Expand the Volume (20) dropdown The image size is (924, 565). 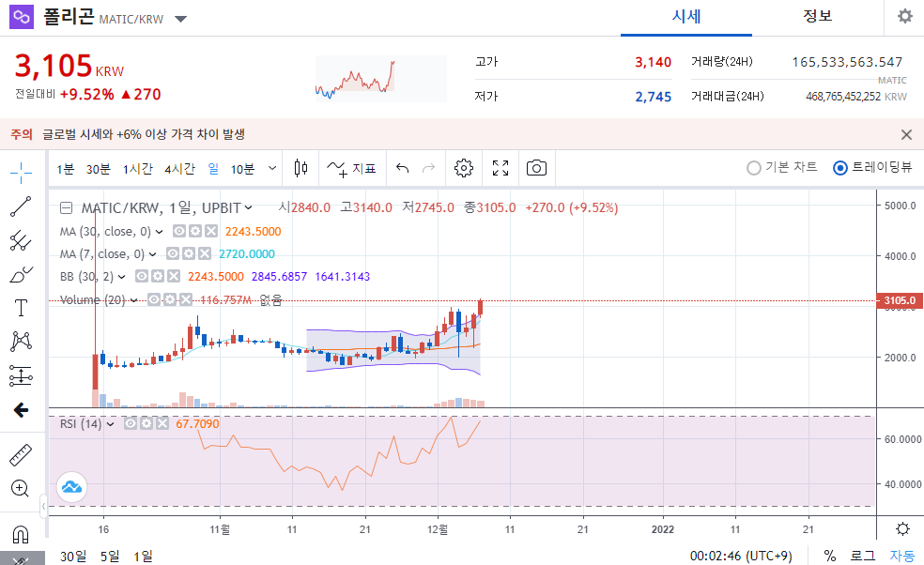click(x=133, y=300)
